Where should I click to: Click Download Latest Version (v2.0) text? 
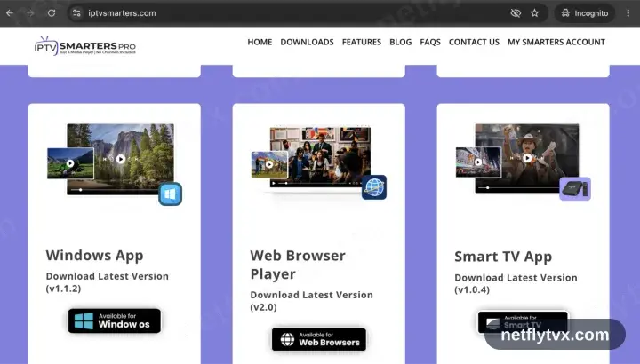pyautogui.click(x=311, y=301)
